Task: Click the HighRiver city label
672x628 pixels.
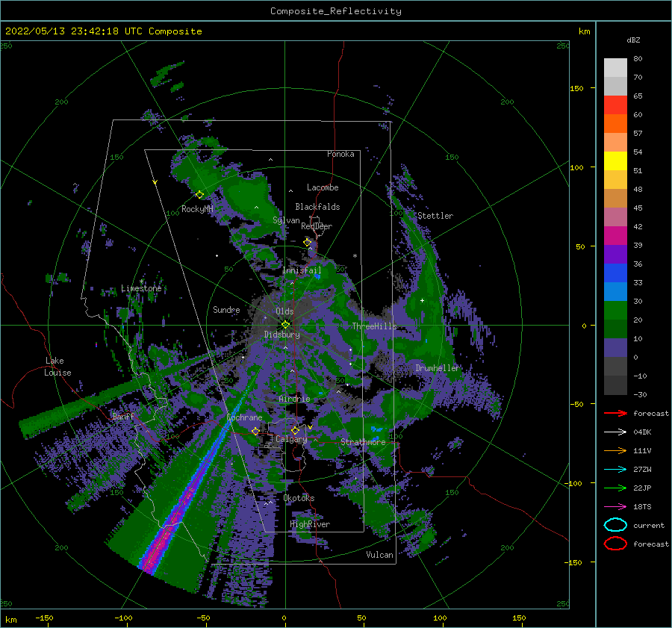Action: 310,524
